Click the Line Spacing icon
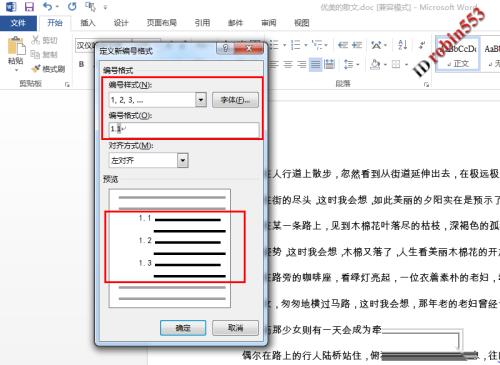500x365 pixels. click(x=348, y=64)
